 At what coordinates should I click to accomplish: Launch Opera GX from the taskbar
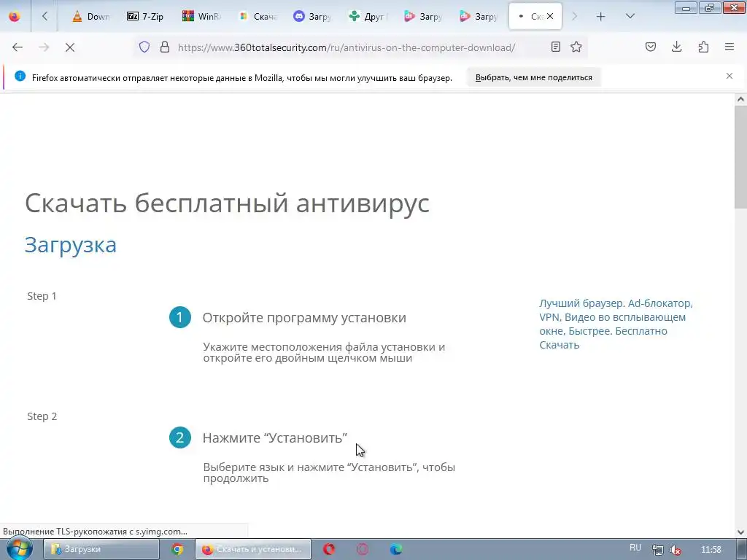click(x=362, y=549)
